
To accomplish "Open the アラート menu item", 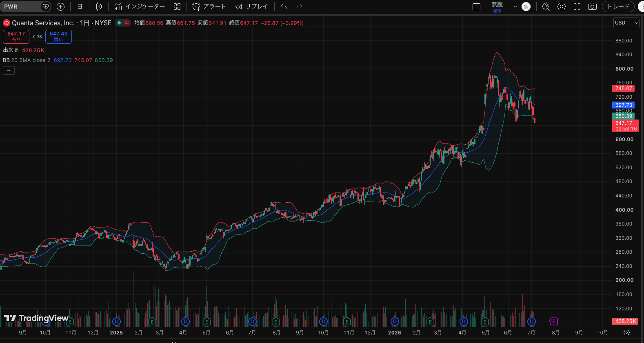I will click(209, 7).
